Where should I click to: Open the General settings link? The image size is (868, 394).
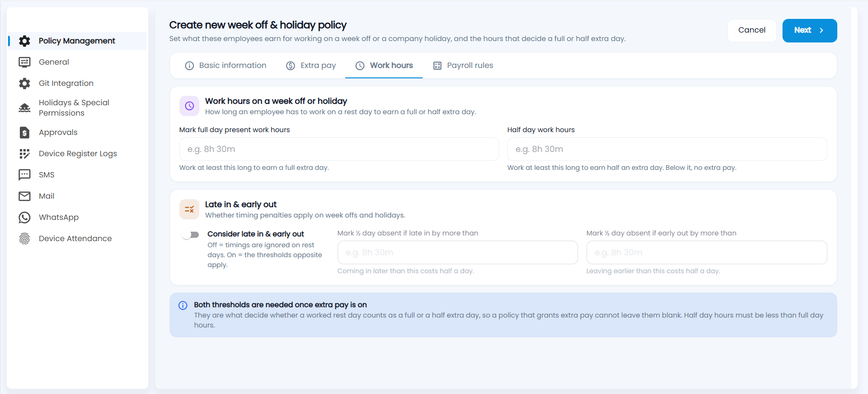pyautogui.click(x=77, y=62)
